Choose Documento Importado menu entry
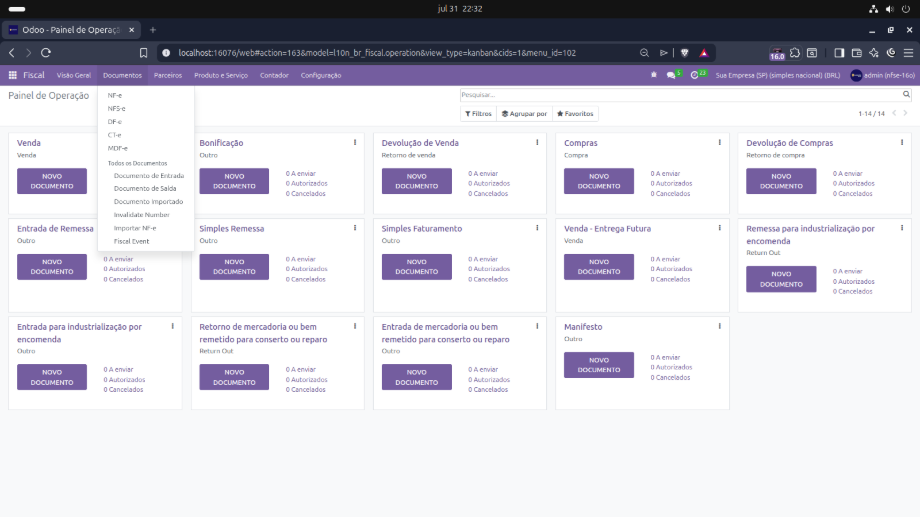Viewport: 920px width, 517px height. [x=146, y=201]
